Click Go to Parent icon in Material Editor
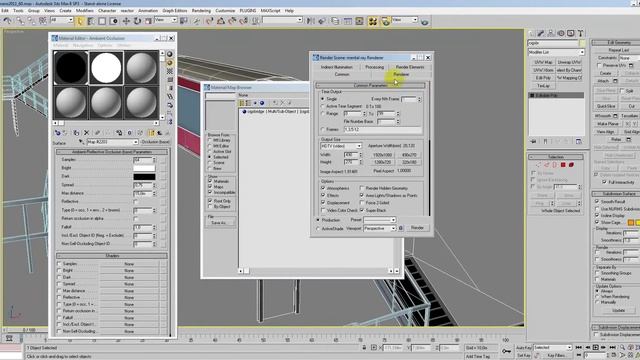 coord(160,133)
